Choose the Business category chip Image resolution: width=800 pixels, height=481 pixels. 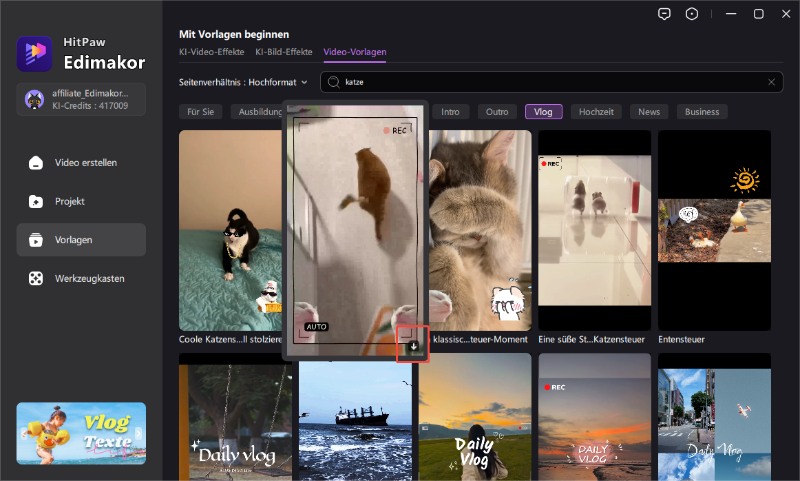(x=701, y=111)
